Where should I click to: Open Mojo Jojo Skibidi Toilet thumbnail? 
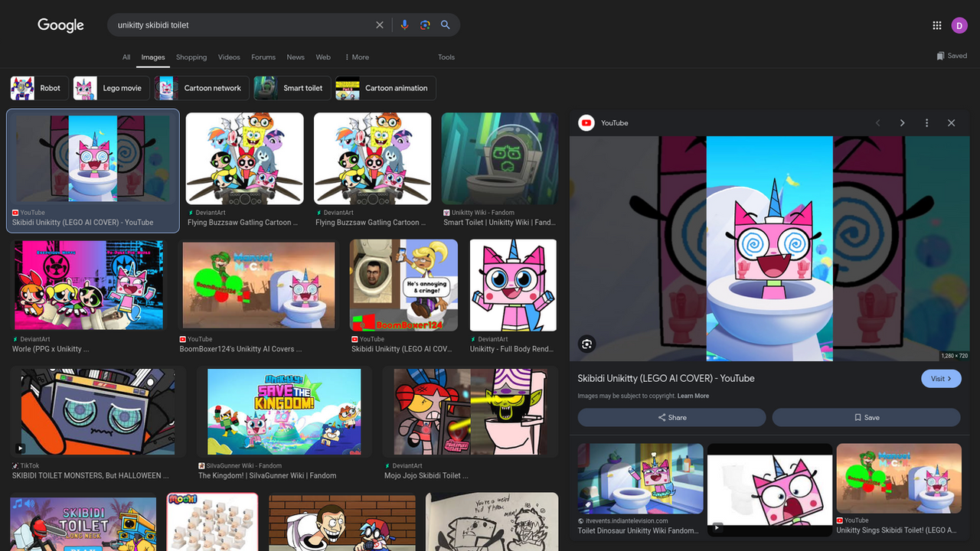(x=470, y=412)
